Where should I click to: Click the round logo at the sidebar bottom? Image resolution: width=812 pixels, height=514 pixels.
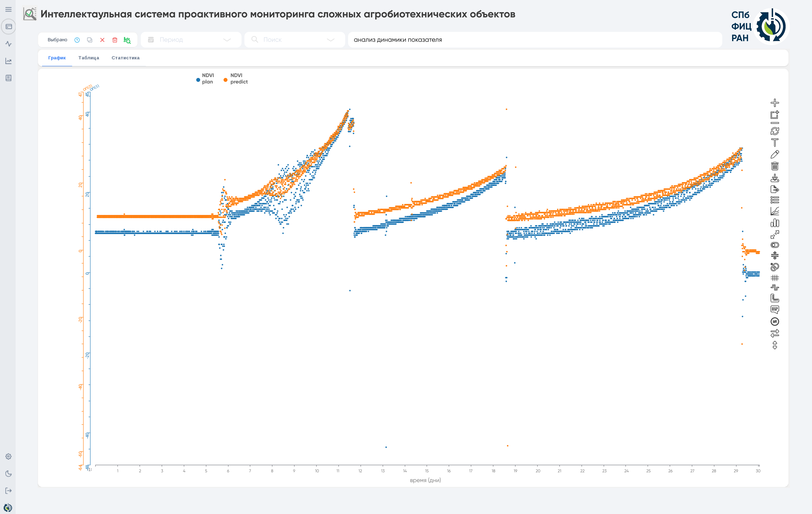(8, 508)
